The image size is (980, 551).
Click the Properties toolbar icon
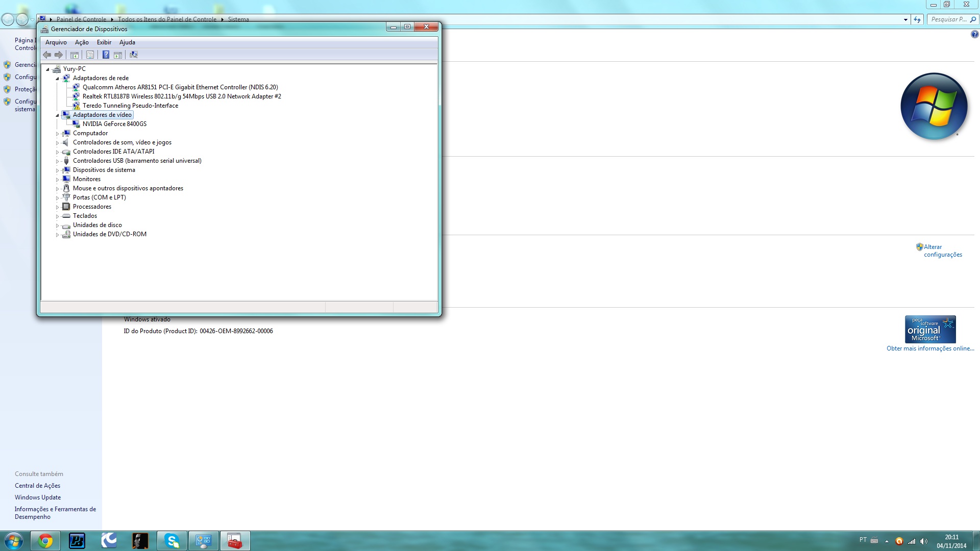point(90,55)
